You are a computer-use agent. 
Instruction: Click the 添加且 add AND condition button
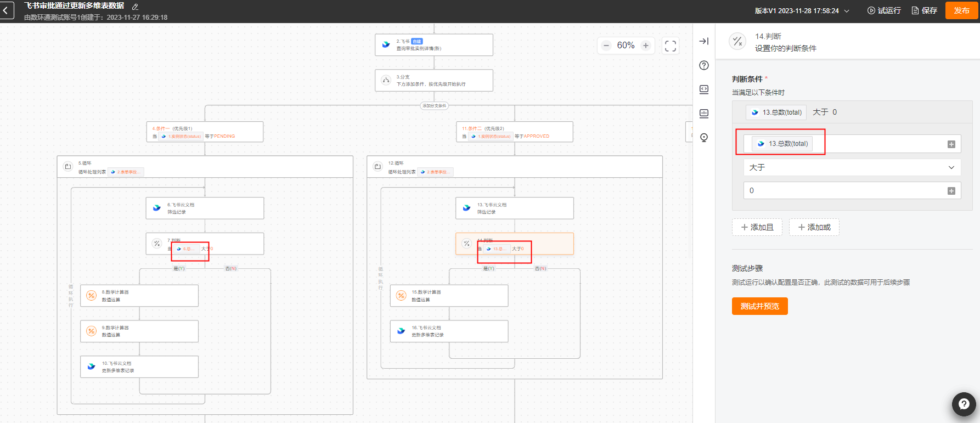[x=757, y=227]
